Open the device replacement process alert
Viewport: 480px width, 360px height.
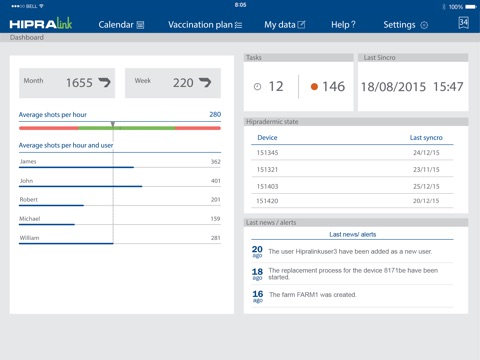(x=352, y=274)
